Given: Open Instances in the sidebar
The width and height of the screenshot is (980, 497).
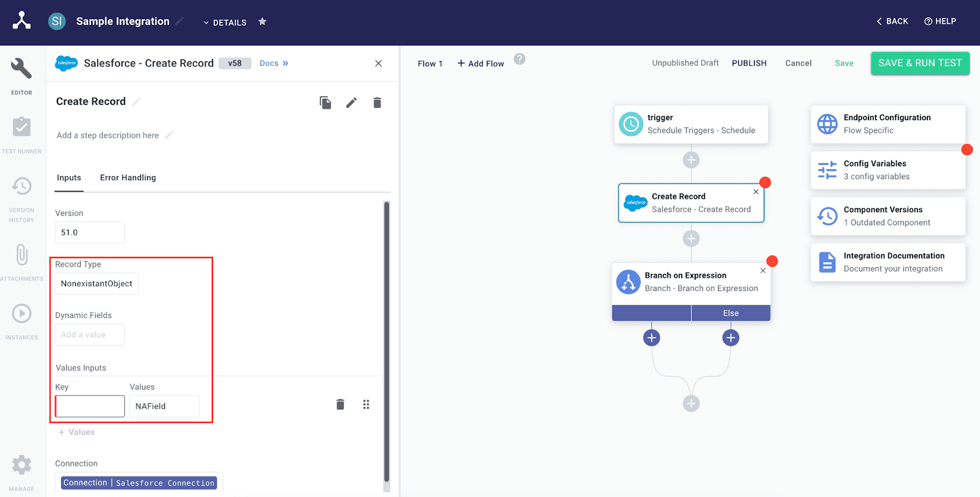Looking at the screenshot, I should tap(21, 314).
